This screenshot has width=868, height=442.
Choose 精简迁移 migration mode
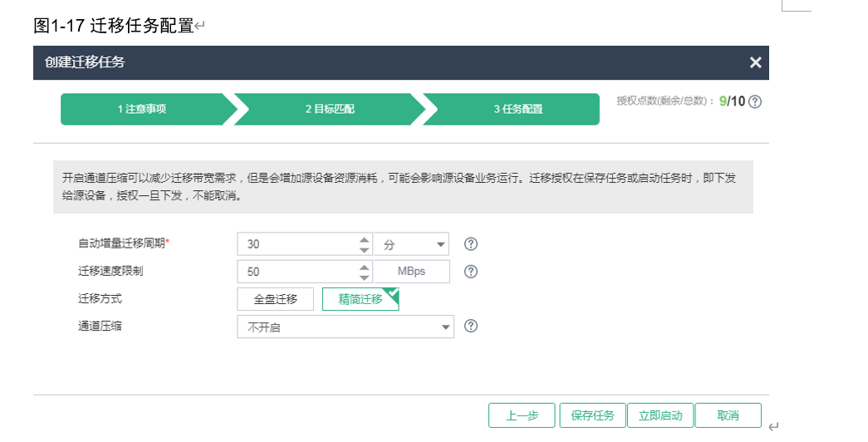(360, 299)
